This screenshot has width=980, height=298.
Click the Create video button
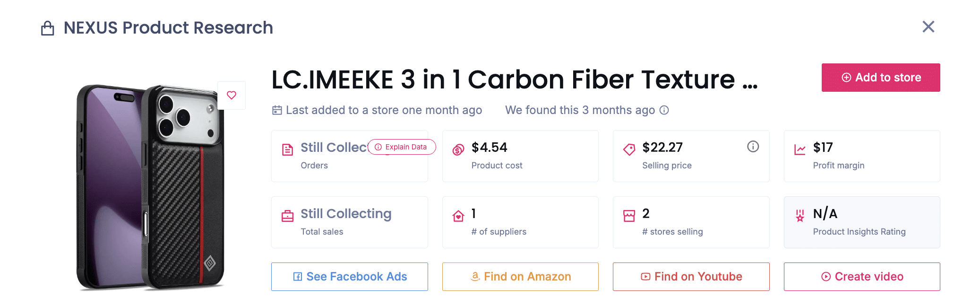[x=862, y=277]
